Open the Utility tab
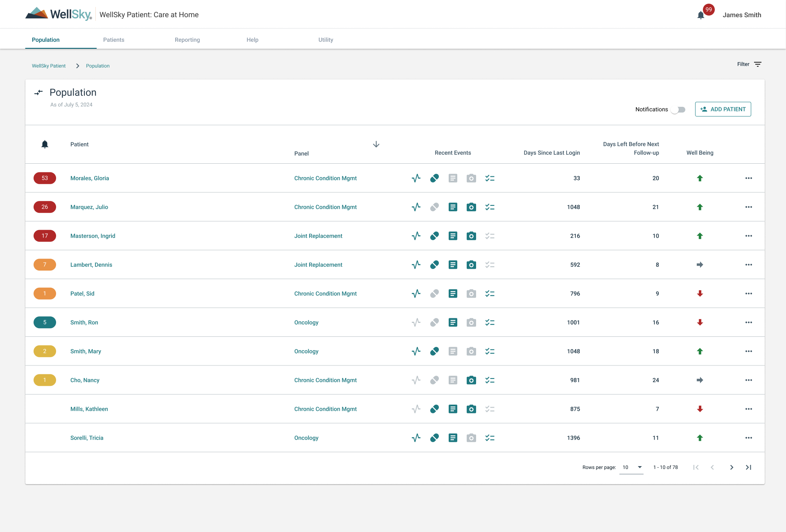The width and height of the screenshot is (786, 532). 326,40
